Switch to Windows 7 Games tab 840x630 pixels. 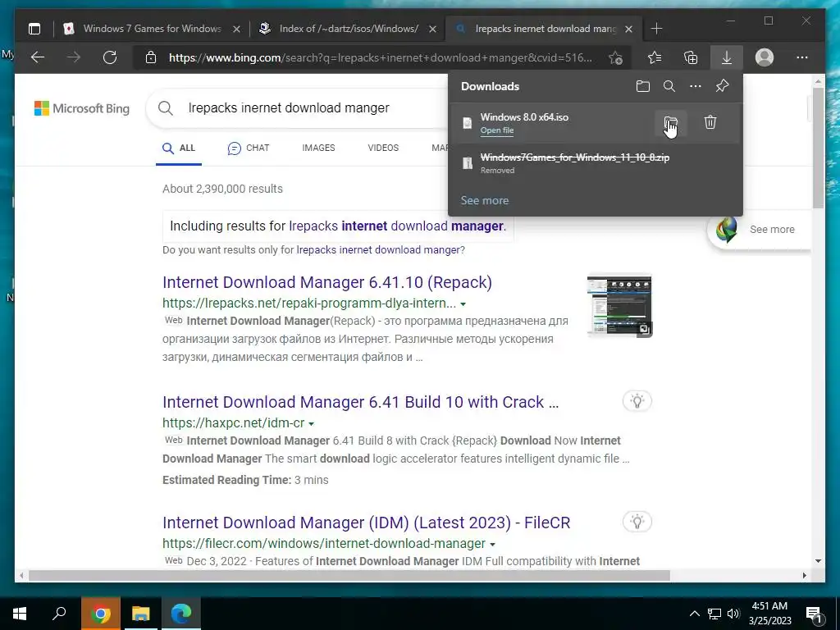coord(152,29)
